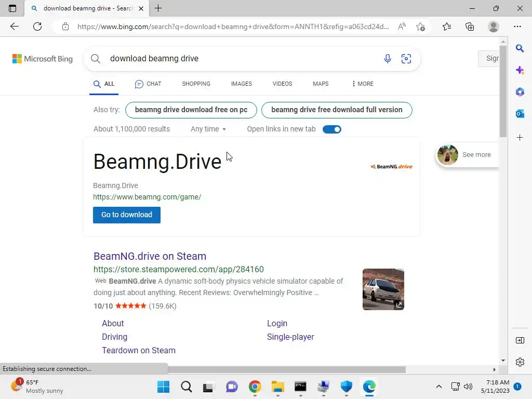Image resolution: width=532 pixels, height=399 pixels.
Task: Switch to the VIDEOS tab
Action: coord(282,84)
